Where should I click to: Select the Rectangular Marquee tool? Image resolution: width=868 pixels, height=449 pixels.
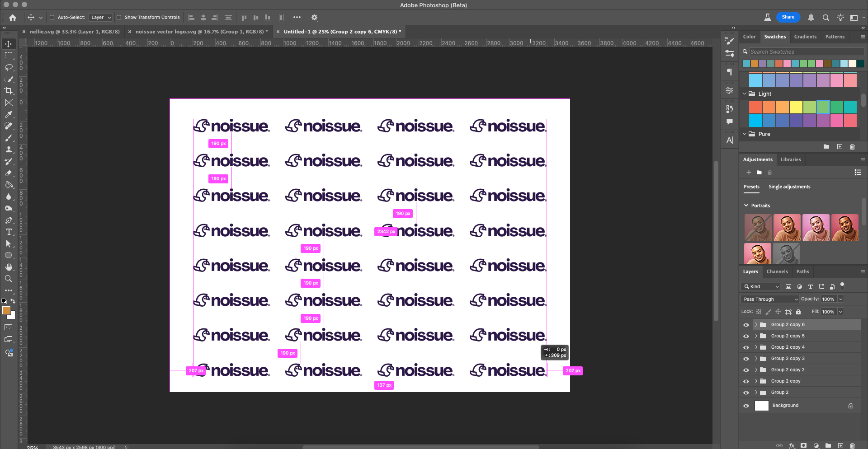point(9,56)
